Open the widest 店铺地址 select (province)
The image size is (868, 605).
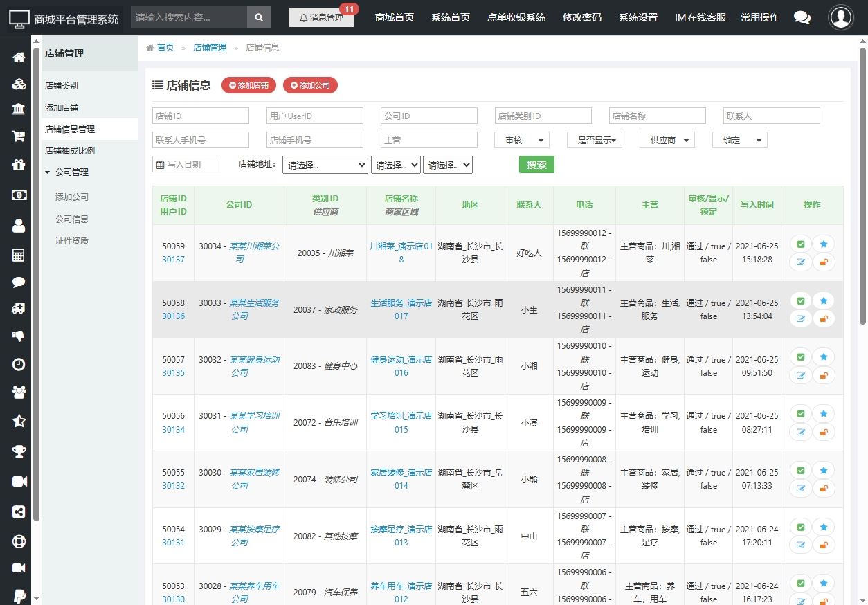[325, 165]
